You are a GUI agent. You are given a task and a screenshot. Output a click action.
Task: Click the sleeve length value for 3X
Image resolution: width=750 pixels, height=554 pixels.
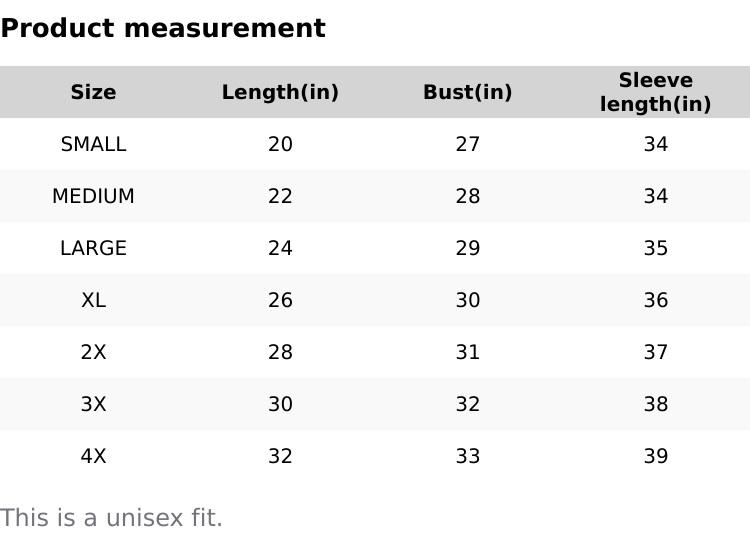click(x=655, y=404)
